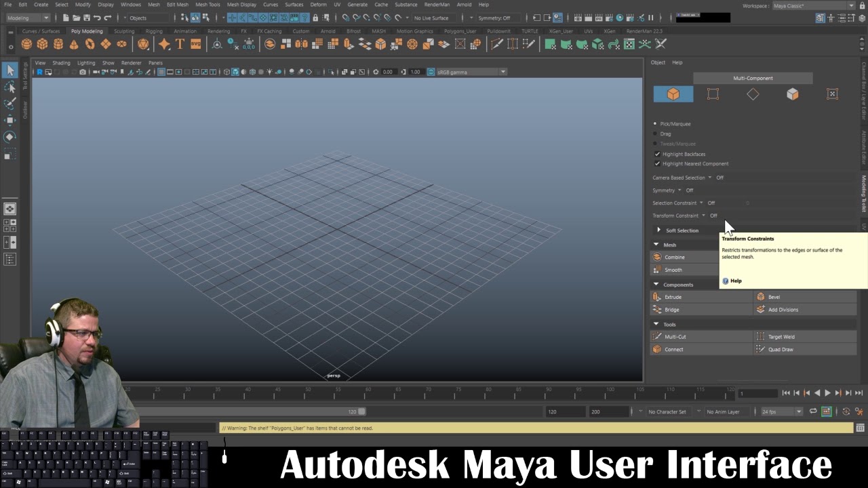Select the Select tool arrow in the toolbox
Viewport: 868px width, 488px height.
click(10, 70)
